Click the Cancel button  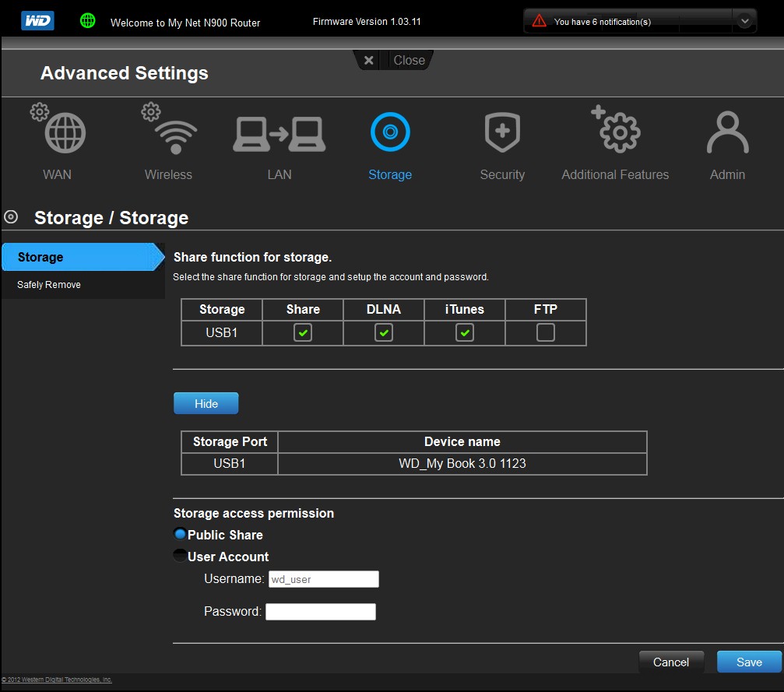[671, 662]
